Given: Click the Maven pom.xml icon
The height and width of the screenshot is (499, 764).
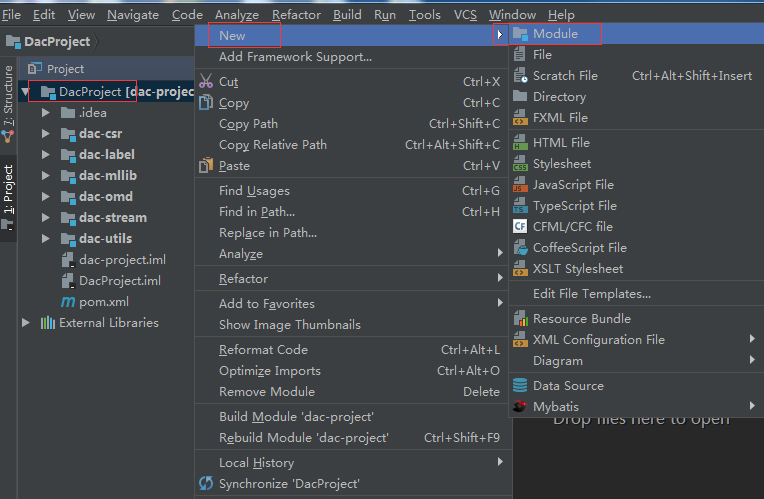Looking at the screenshot, I should point(68,302).
